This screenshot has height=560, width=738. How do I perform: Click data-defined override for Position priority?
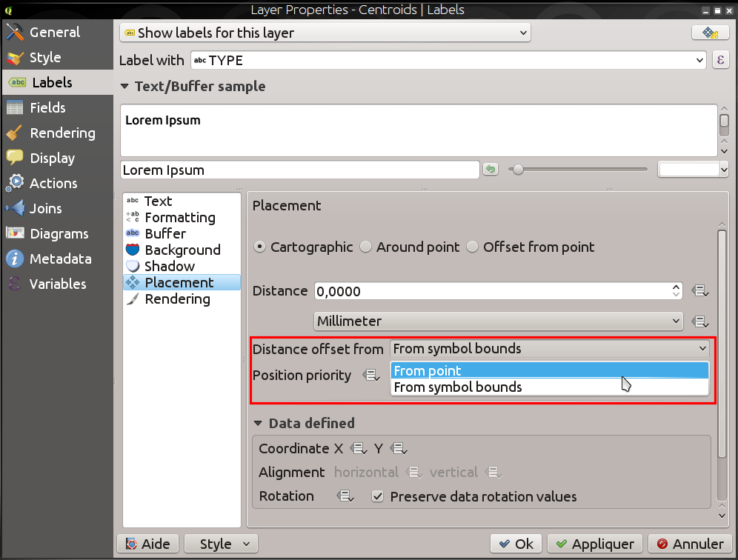(371, 375)
